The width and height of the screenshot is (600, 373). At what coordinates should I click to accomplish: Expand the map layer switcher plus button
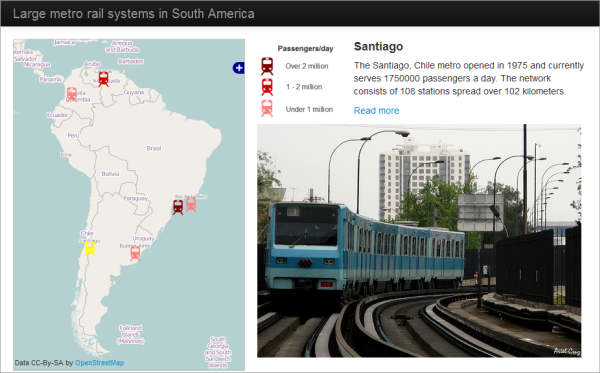click(239, 68)
